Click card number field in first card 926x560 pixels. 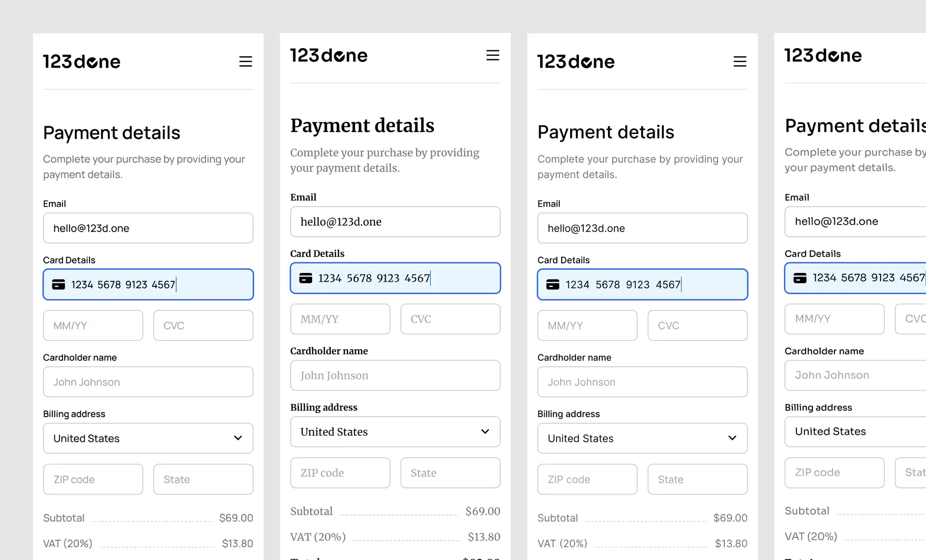point(148,285)
